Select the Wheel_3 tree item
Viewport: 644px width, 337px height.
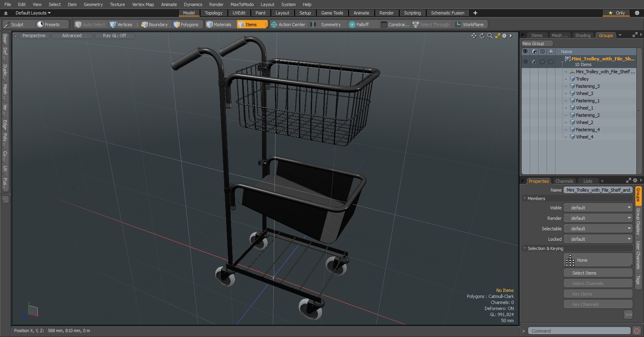coord(584,93)
